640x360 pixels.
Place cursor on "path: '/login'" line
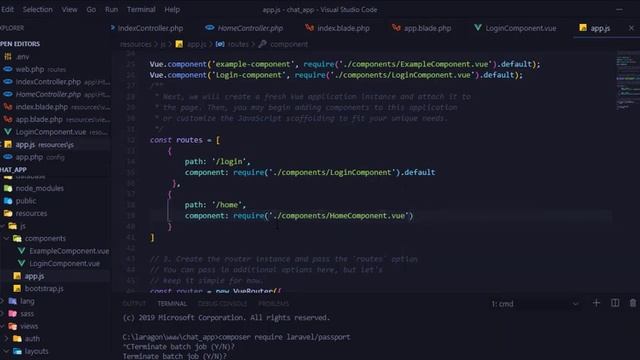pos(218,162)
